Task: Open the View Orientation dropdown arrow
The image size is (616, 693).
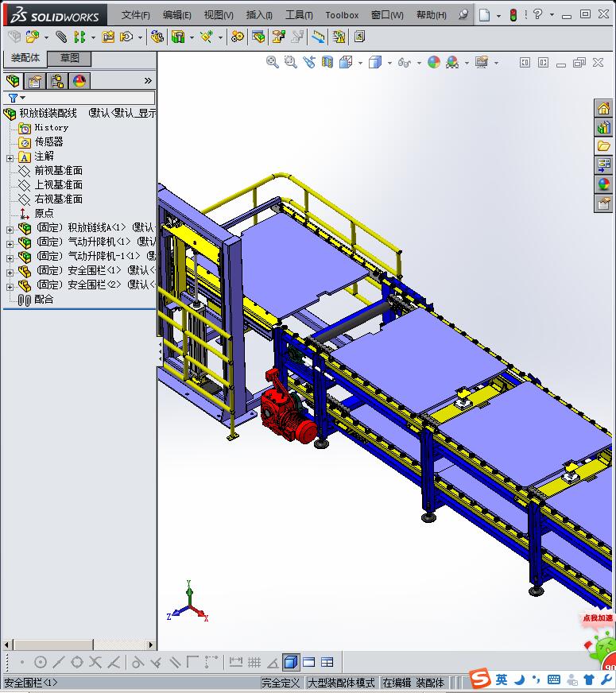Action: click(360, 63)
